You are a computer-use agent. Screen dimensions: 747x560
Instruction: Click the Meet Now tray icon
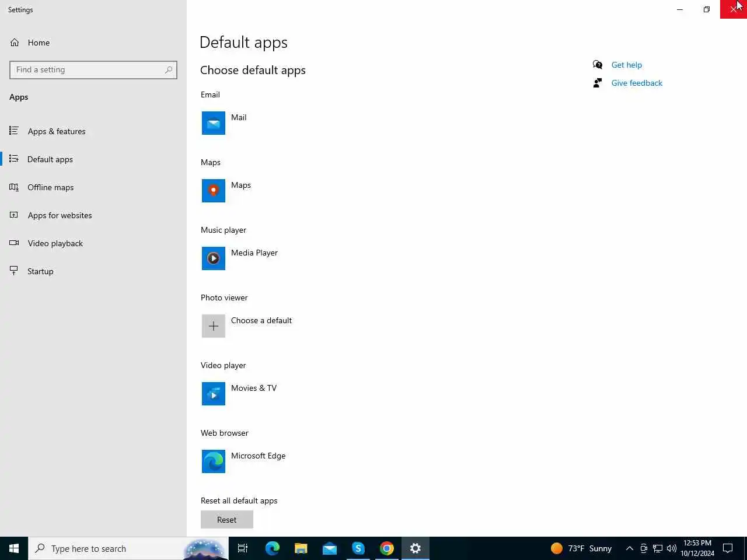coord(644,548)
